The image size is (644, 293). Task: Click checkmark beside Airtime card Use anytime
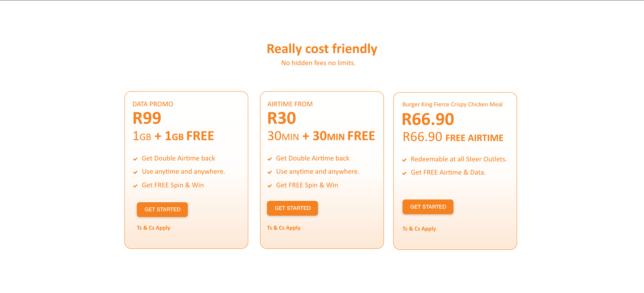270,173
